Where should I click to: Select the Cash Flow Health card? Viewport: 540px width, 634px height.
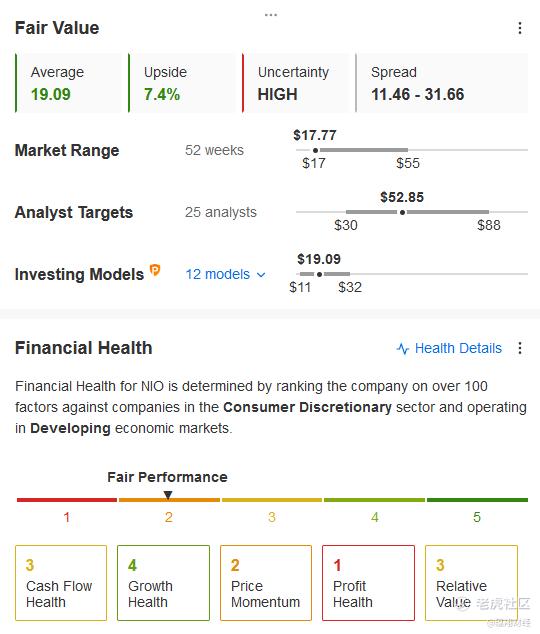click(x=61, y=583)
